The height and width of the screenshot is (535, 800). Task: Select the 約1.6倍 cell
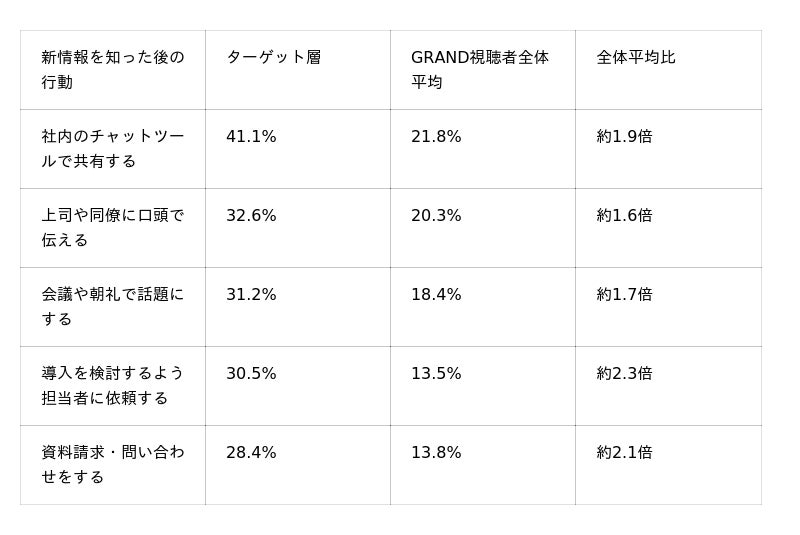point(668,228)
